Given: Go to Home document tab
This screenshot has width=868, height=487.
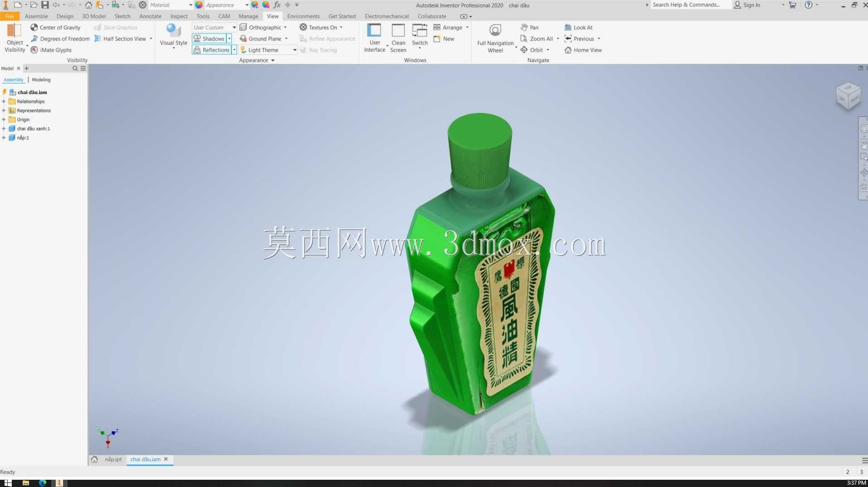Looking at the screenshot, I should tap(94, 459).
